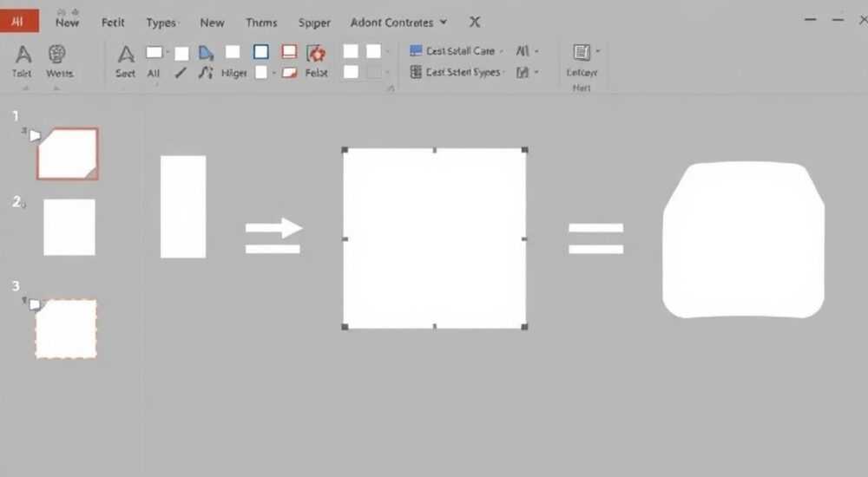
Task: Select slide 3 thumbnail with dashed border
Action: click(x=67, y=329)
